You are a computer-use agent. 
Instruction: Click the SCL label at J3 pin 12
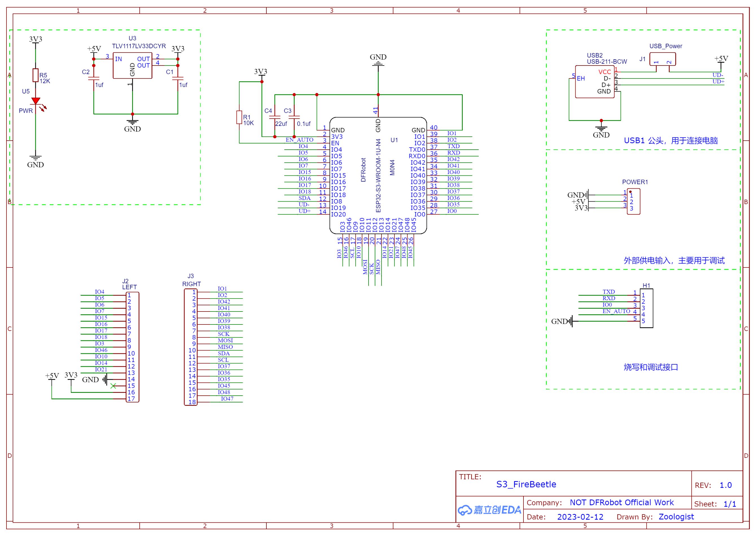(x=223, y=360)
